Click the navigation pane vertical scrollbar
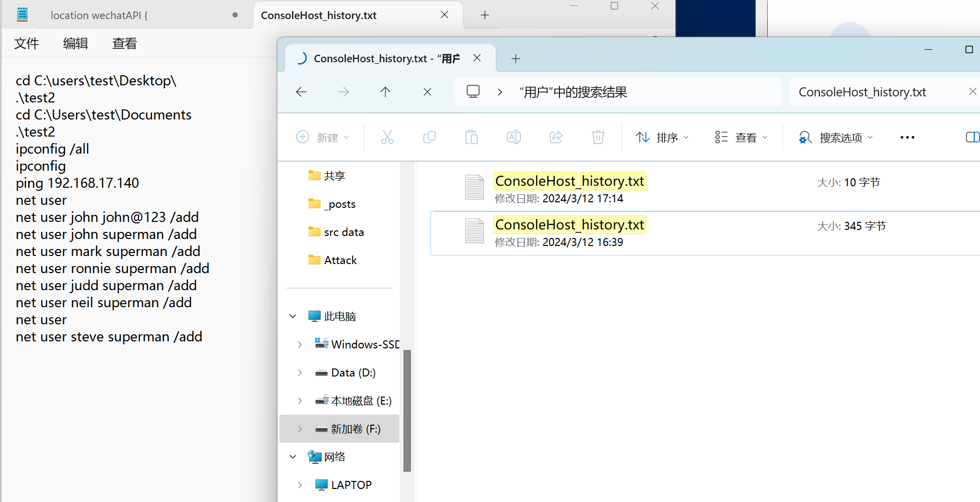The height and width of the screenshot is (502, 980). pos(407,411)
